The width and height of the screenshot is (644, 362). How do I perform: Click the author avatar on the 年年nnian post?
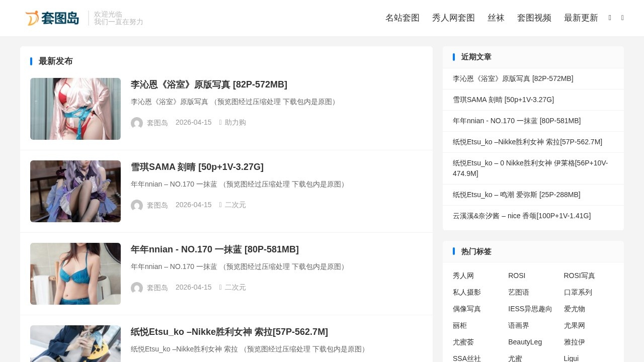pos(137,288)
